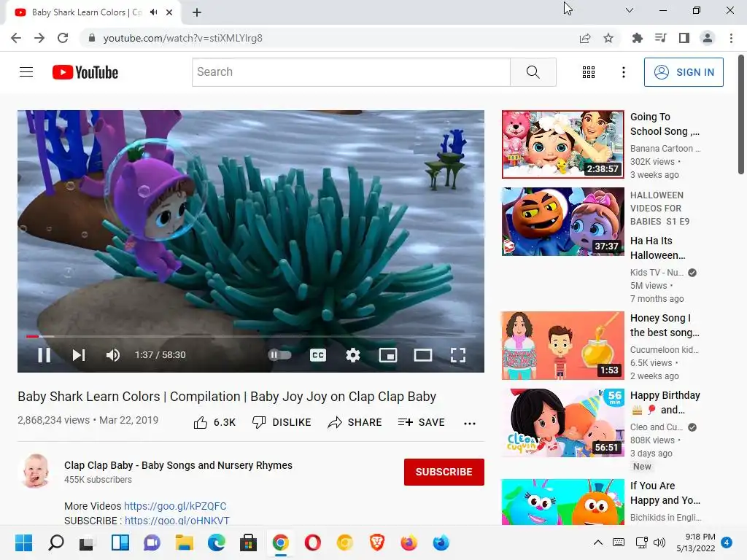This screenshot has height=560, width=747.
Task: Reload the current page
Action: [63, 38]
